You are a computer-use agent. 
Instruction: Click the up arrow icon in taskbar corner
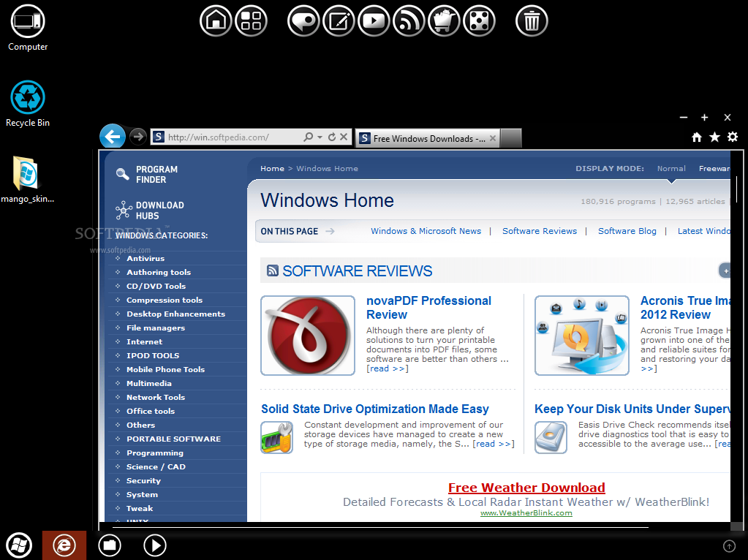tap(729, 545)
